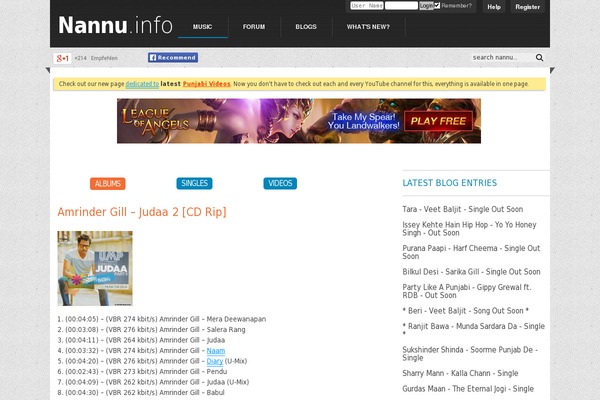
Task: Open the Forum menu
Action: (254, 27)
